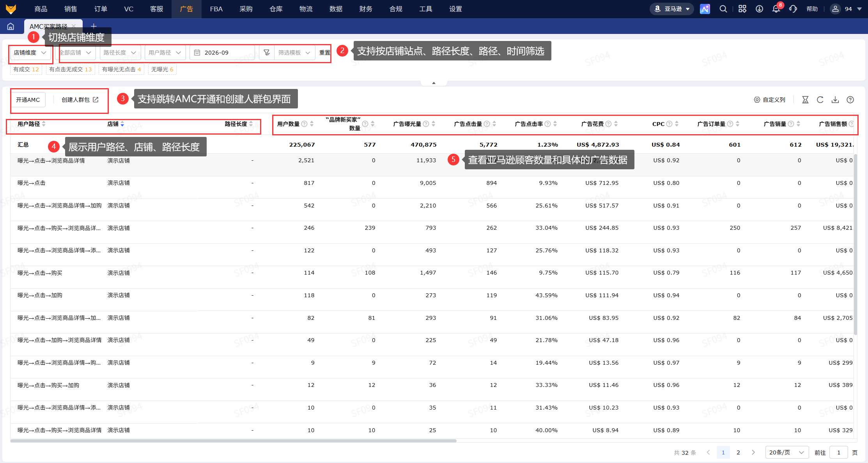This screenshot has height=463, width=868.
Task: Open the download center icon
Action: tap(759, 9)
